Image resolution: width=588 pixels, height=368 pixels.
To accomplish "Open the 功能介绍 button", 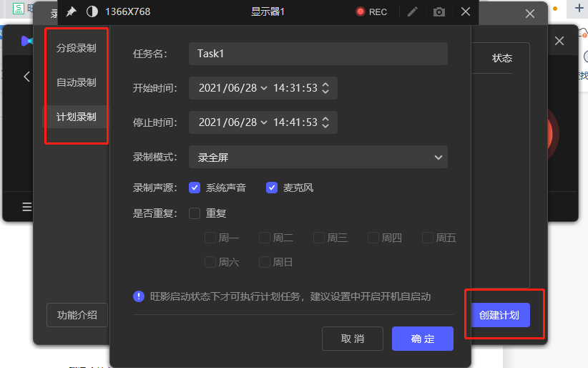I will [77, 315].
